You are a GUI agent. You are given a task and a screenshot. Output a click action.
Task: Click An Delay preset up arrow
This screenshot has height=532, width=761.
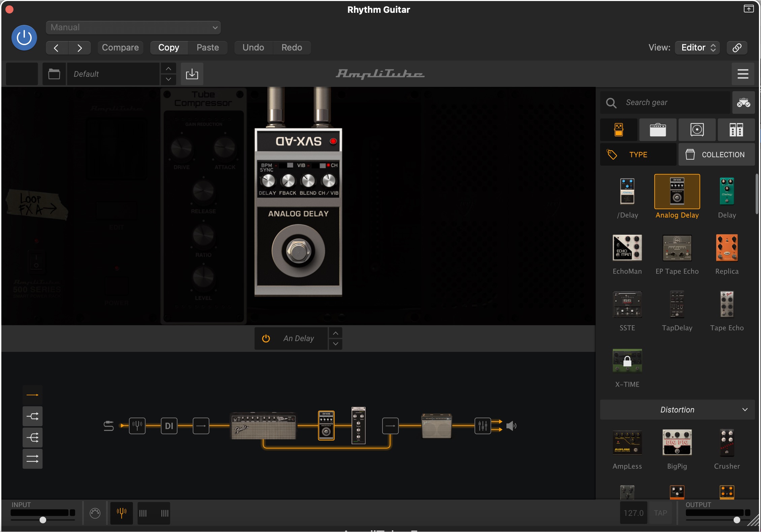tap(335, 333)
